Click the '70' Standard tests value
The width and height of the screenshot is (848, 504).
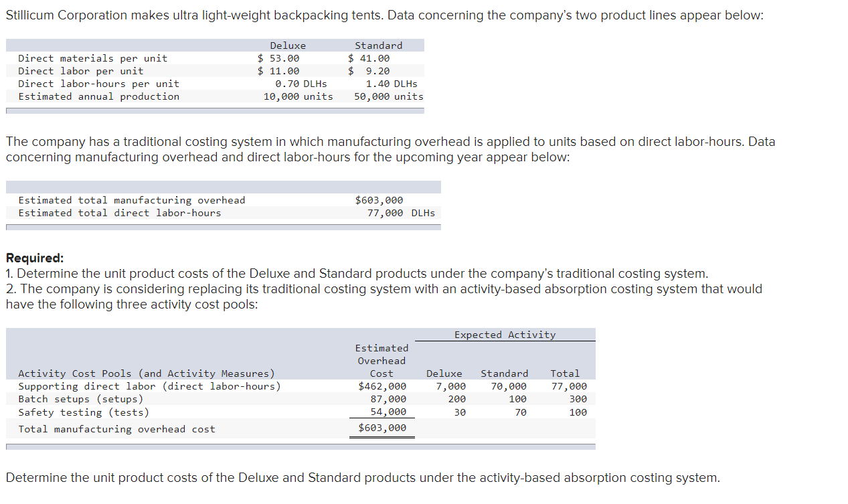(521, 412)
